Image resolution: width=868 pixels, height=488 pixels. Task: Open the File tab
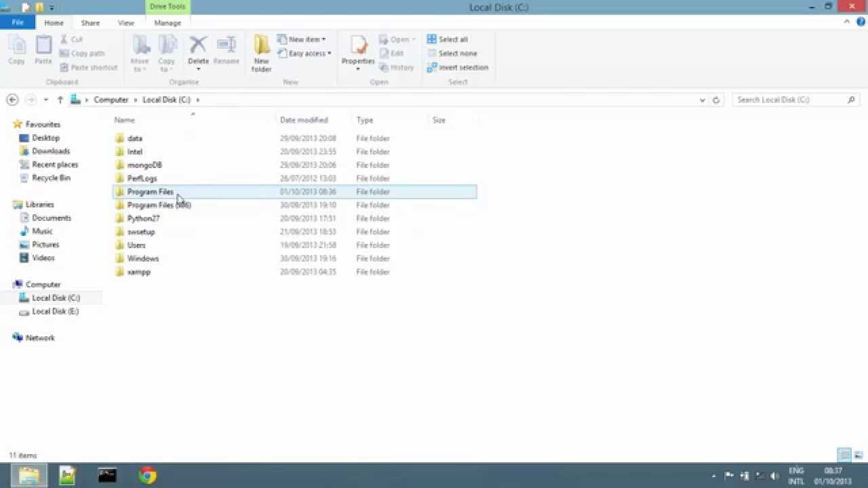pyautogui.click(x=18, y=22)
